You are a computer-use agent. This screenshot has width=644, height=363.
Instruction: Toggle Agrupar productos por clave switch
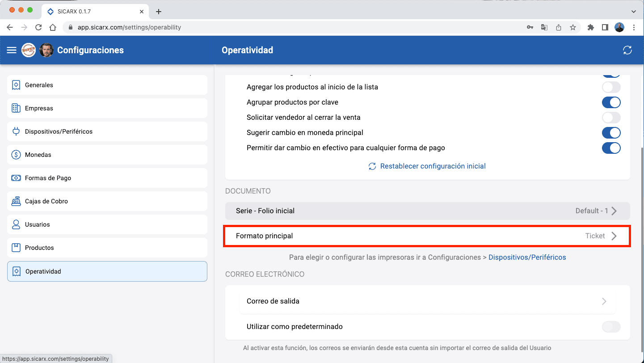611,102
